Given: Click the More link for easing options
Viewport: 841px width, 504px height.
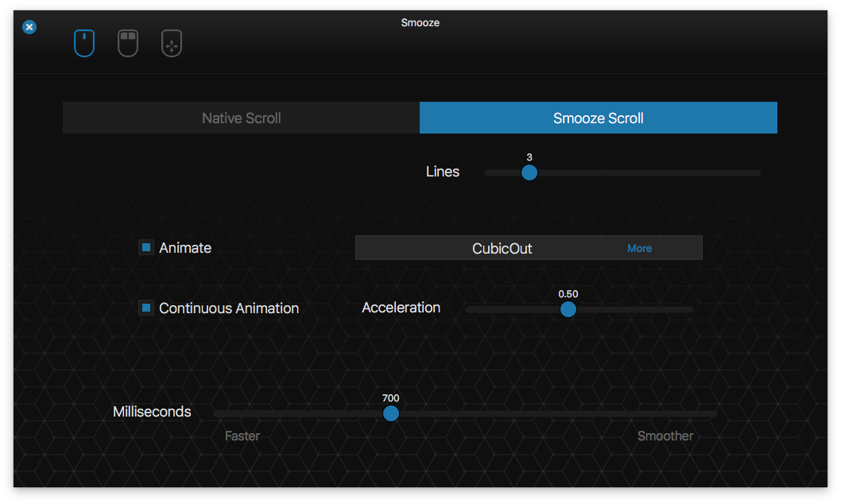Looking at the screenshot, I should coord(639,248).
